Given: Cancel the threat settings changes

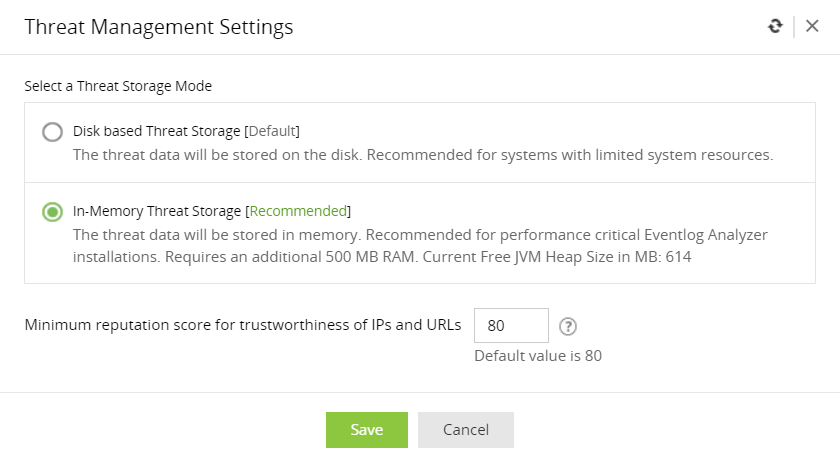Looking at the screenshot, I should tap(465, 430).
